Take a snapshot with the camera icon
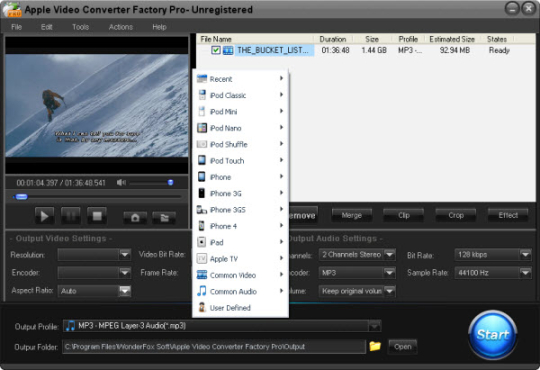The image size is (540, 370). (x=135, y=217)
